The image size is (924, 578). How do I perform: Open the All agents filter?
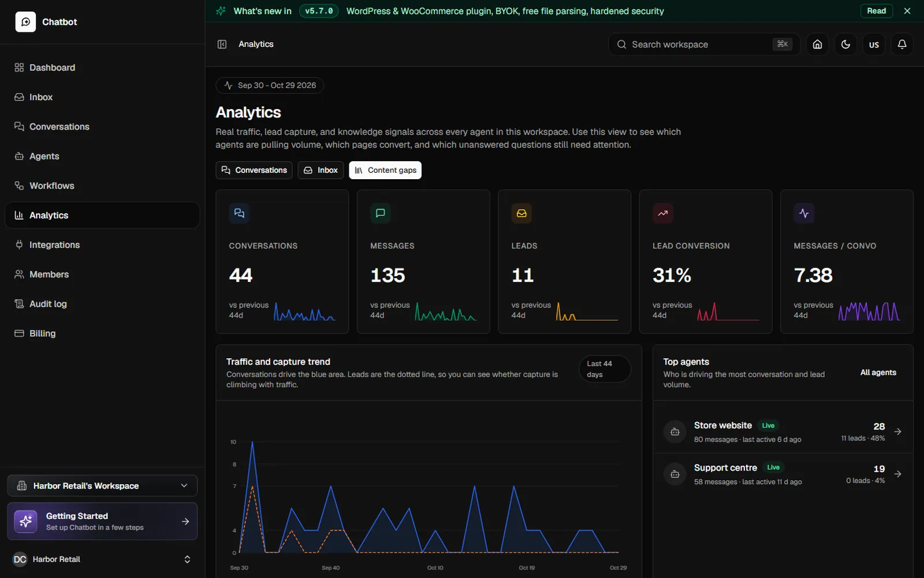[878, 373]
